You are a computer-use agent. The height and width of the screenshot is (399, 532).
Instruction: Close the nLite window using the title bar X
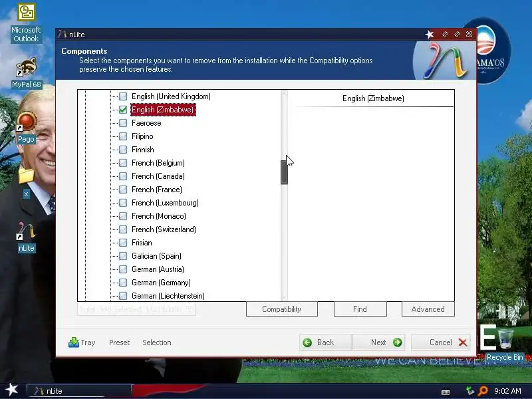click(469, 35)
